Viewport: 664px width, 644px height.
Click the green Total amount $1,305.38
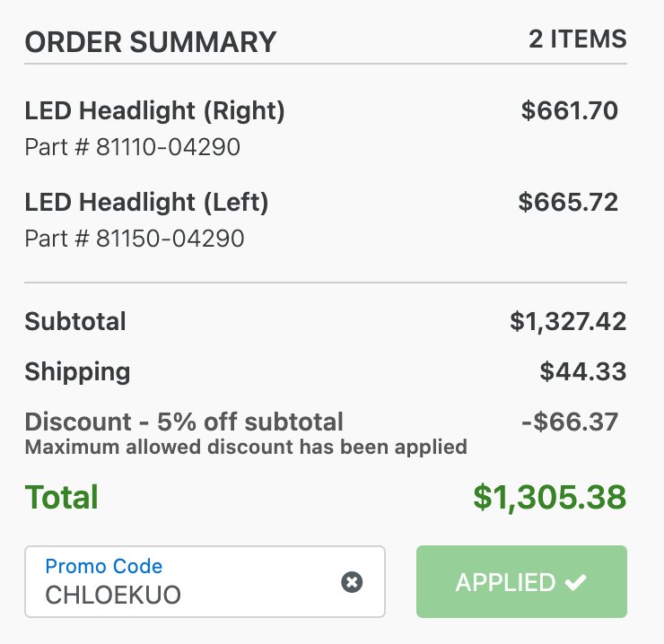tap(550, 497)
